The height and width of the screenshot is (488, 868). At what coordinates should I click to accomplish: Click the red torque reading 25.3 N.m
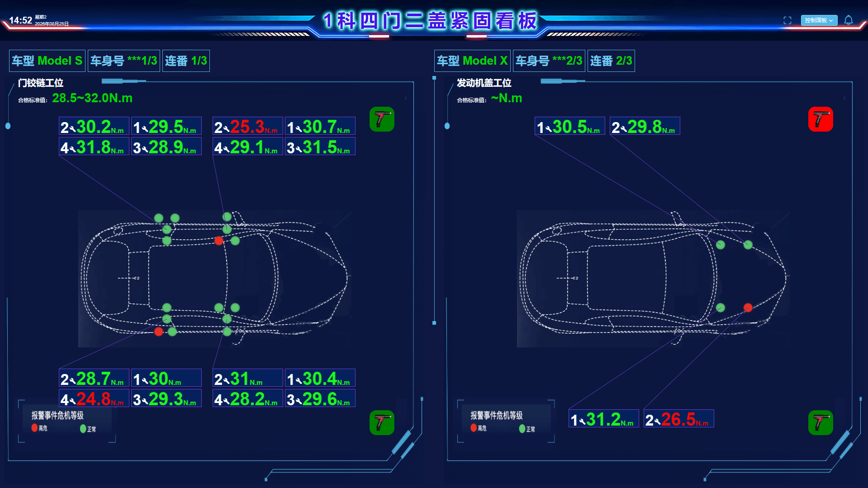pos(248,126)
